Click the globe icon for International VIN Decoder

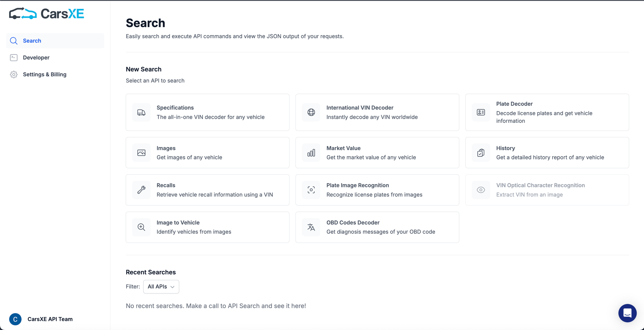click(x=311, y=112)
